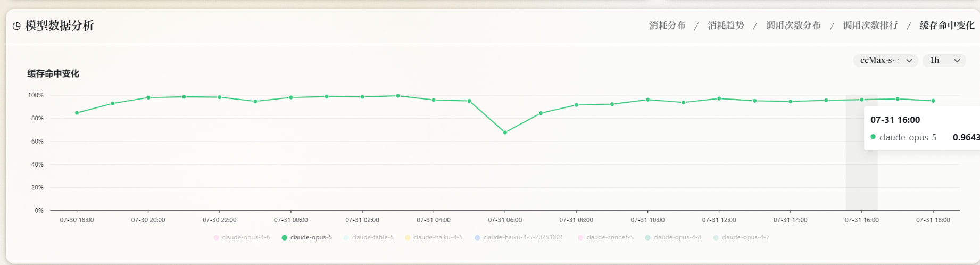This screenshot has width=980, height=265.
Task: Toggle claude-opus-4-8 legend series
Action: coord(673,237)
